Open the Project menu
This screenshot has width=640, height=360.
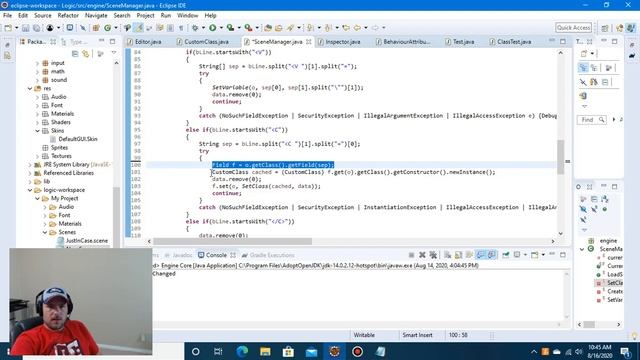[x=145, y=16]
